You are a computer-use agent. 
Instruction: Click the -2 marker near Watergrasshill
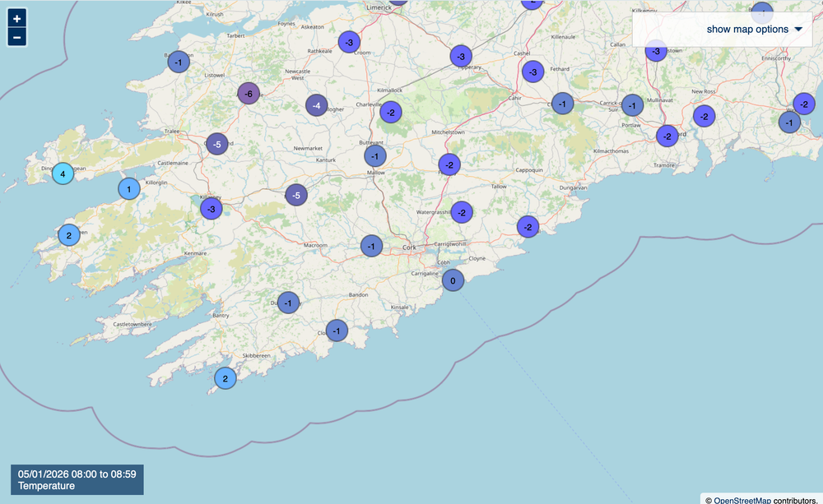(462, 212)
